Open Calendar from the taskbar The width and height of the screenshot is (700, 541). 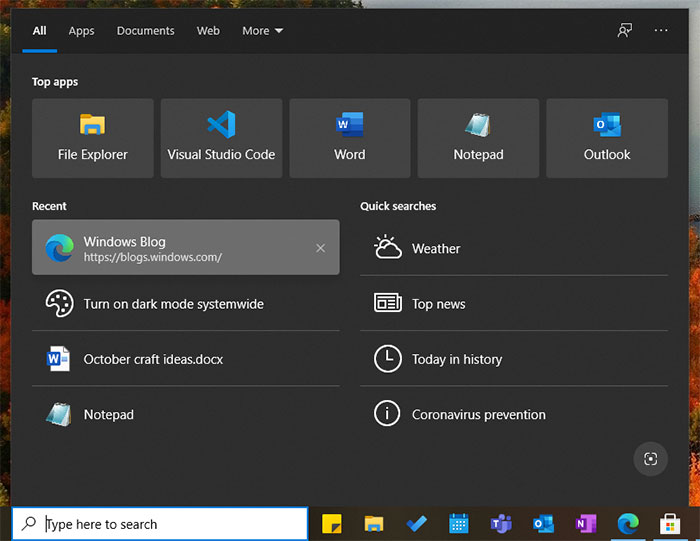pyautogui.click(x=458, y=524)
